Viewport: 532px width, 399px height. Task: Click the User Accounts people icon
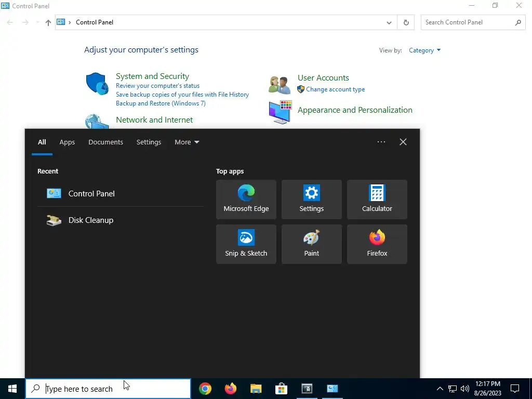pos(280,85)
